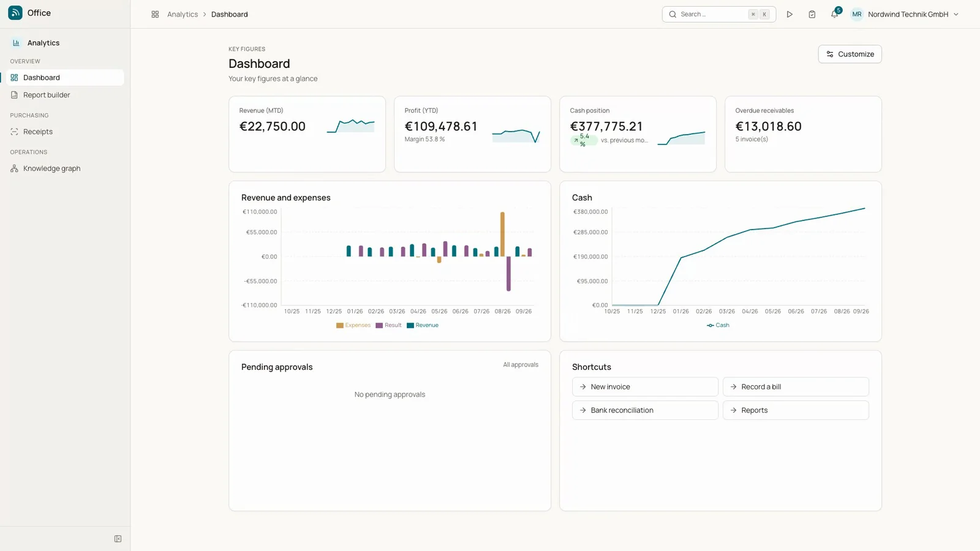Click the play icon in the top bar
980x551 pixels.
pos(790,14)
